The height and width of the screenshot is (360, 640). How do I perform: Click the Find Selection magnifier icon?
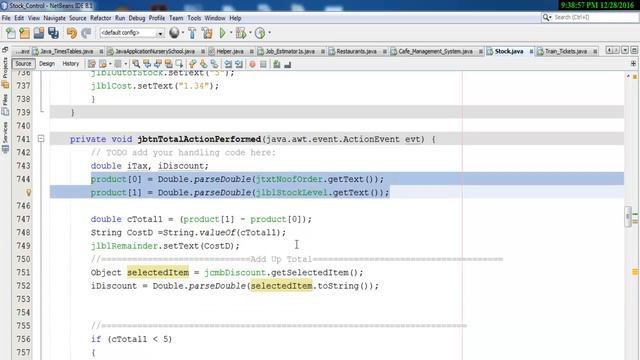[136, 64]
